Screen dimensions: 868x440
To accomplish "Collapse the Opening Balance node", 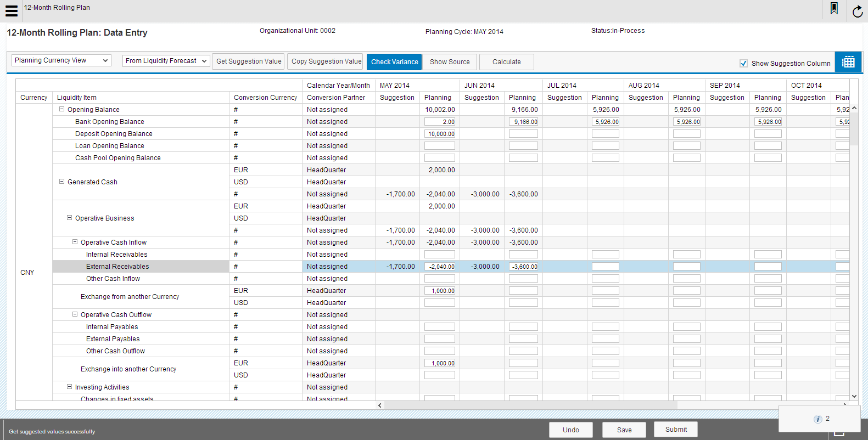I will (x=62, y=109).
